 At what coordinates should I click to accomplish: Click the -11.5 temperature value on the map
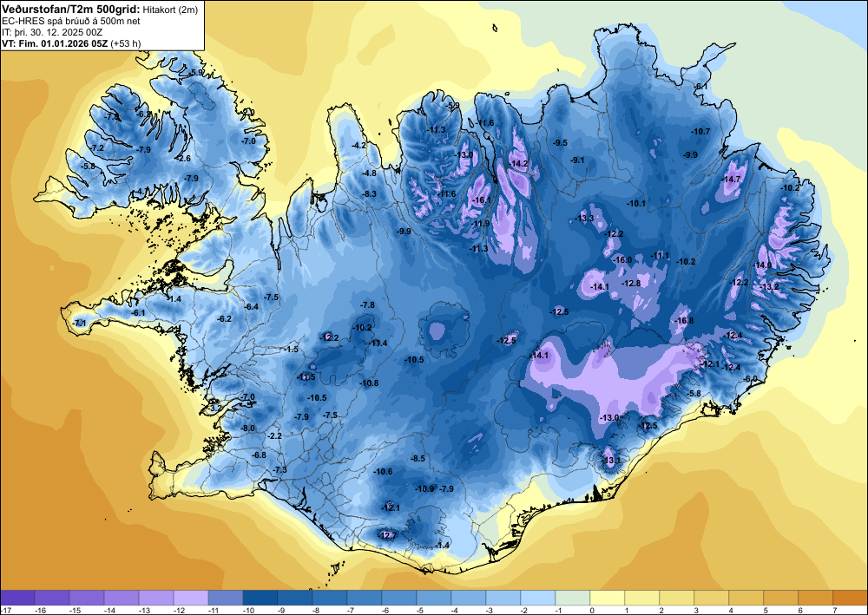click(x=306, y=377)
